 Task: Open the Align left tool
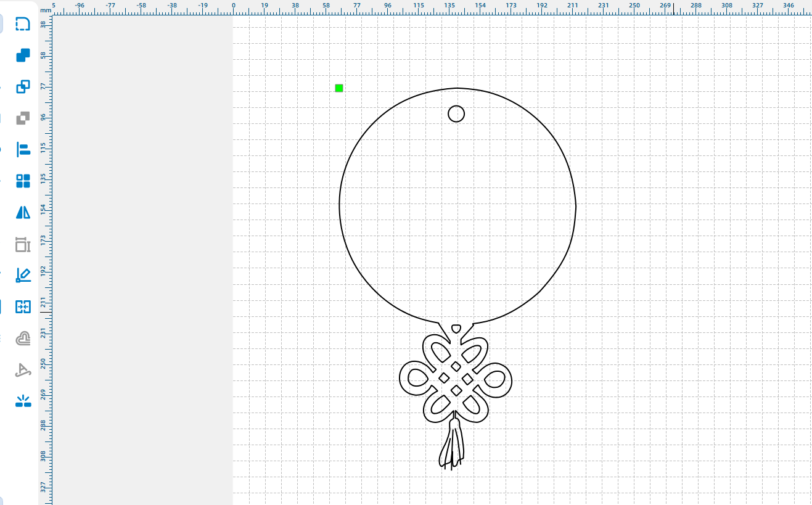[23, 149]
